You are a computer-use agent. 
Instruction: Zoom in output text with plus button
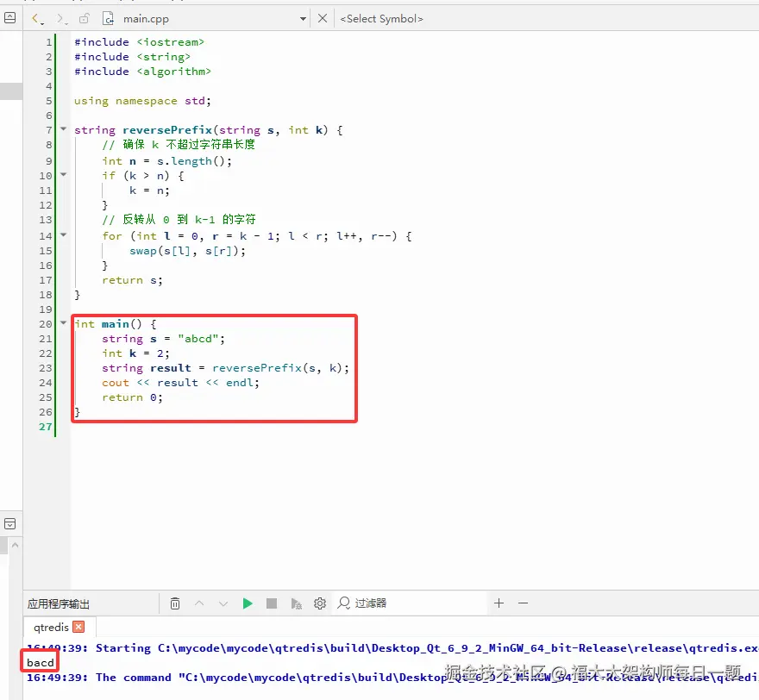coord(499,603)
